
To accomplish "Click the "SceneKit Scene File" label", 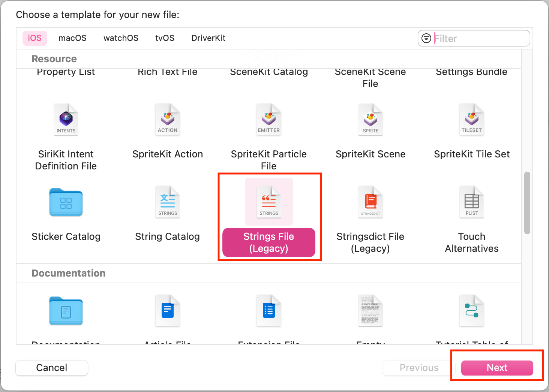I will tap(370, 78).
